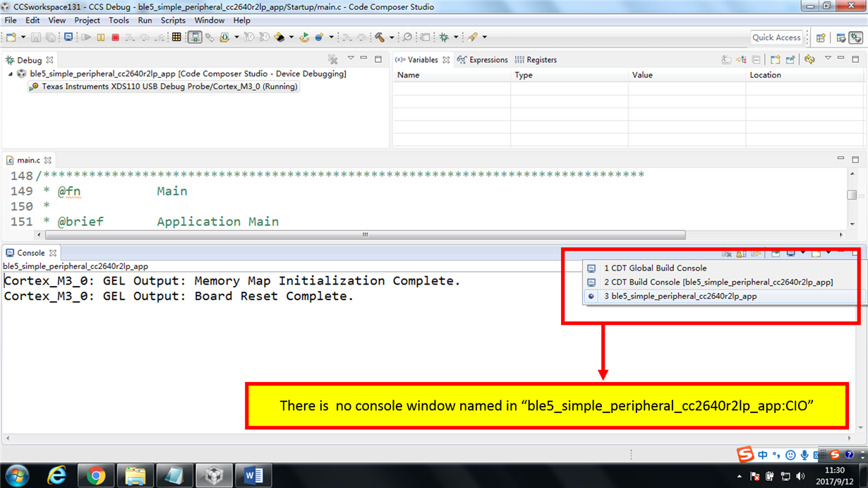The height and width of the screenshot is (488, 868).
Task: Open the File menu
Action: click(11, 20)
